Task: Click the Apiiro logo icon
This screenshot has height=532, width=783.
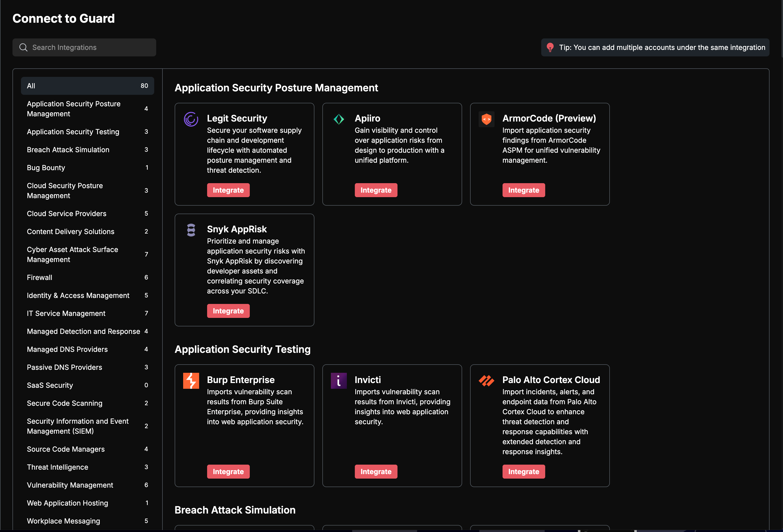Action: 339,119
